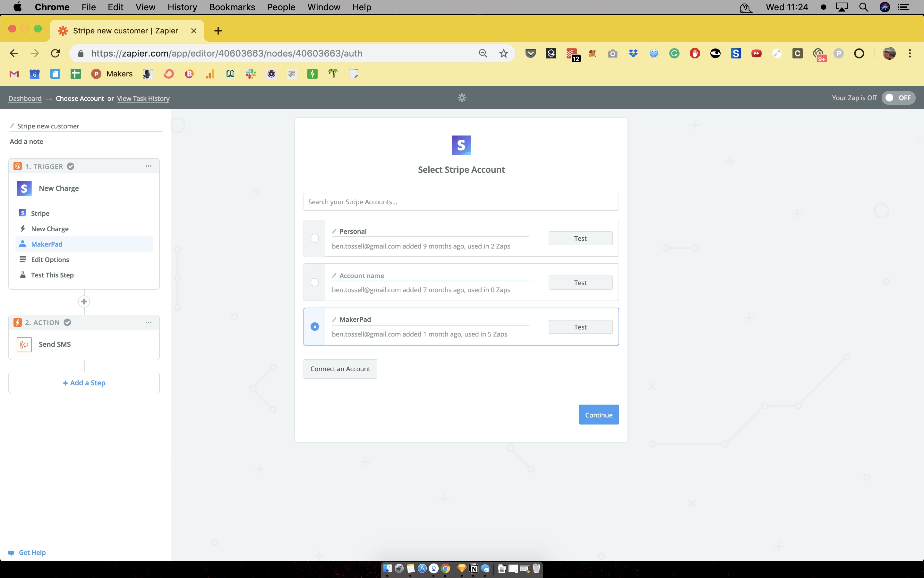This screenshot has width=924, height=578.
Task: Open the View menu
Action: [145, 7]
